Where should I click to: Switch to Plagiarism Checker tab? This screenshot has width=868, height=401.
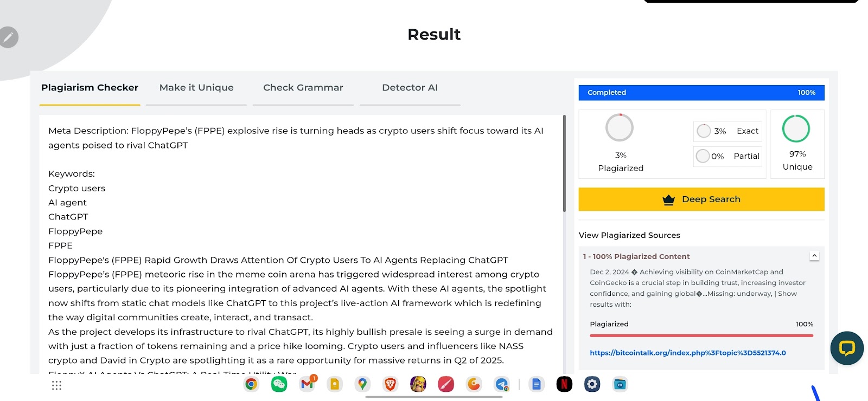click(x=90, y=88)
